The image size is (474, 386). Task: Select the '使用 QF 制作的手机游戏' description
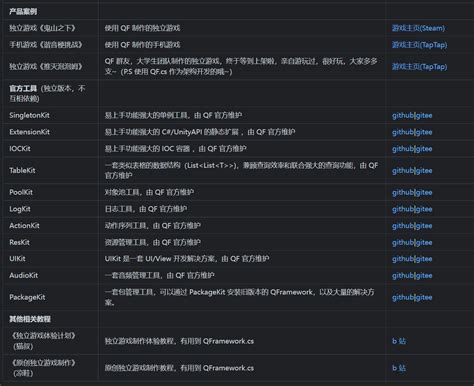pos(142,45)
